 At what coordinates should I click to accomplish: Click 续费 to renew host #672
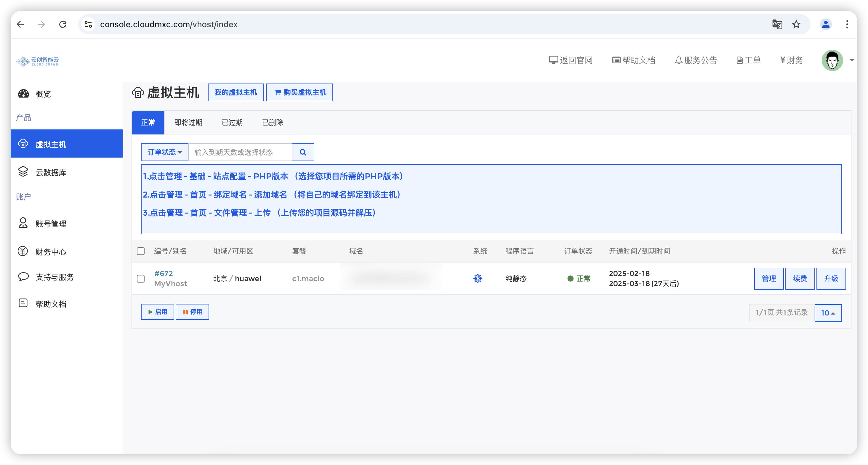click(x=800, y=279)
